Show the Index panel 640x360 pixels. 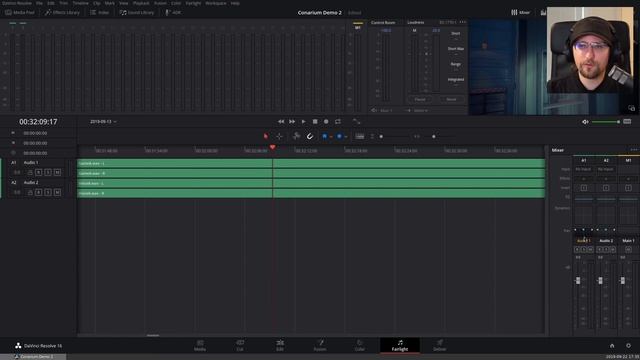[100, 13]
